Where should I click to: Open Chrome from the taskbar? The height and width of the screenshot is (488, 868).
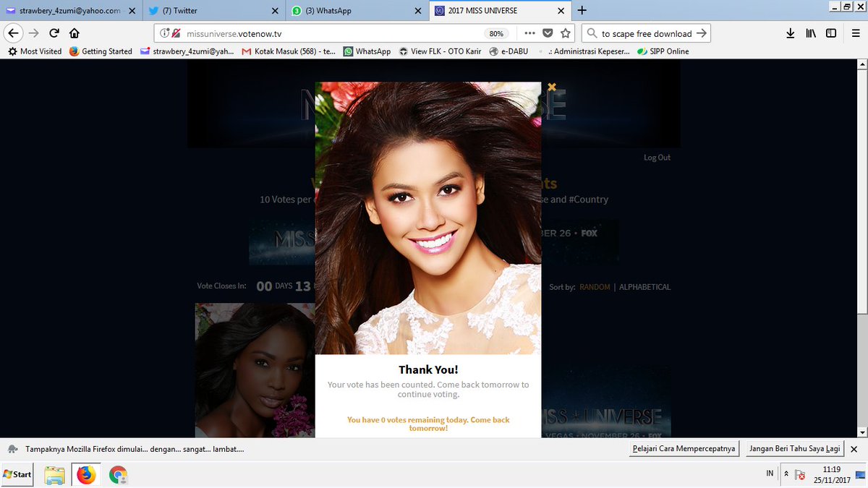click(118, 475)
